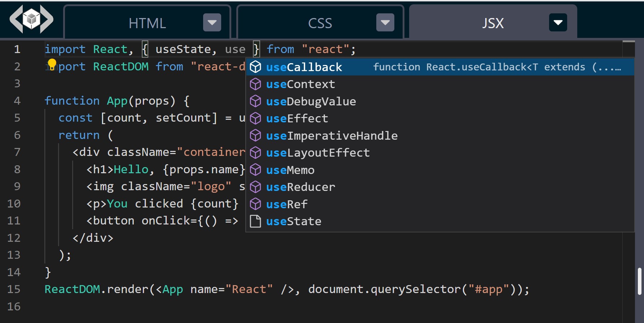Click the cube icon beside useContext
The height and width of the screenshot is (323, 644).
[255, 84]
